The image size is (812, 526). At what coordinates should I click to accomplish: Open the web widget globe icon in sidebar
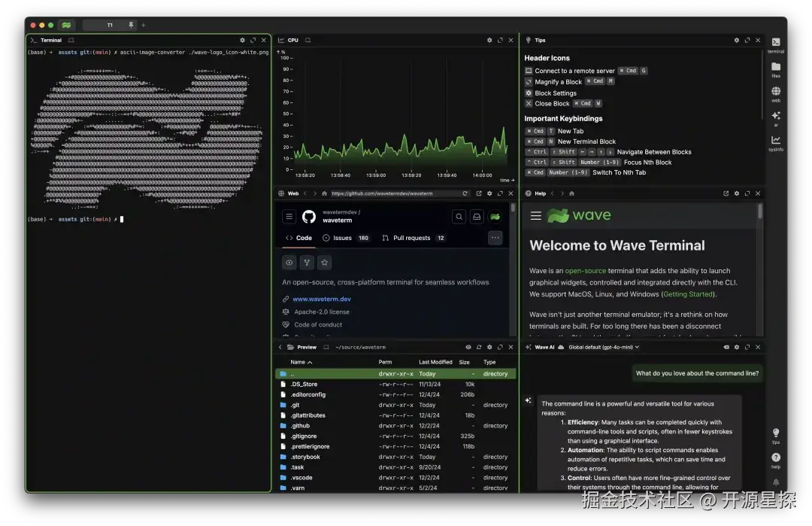776,93
